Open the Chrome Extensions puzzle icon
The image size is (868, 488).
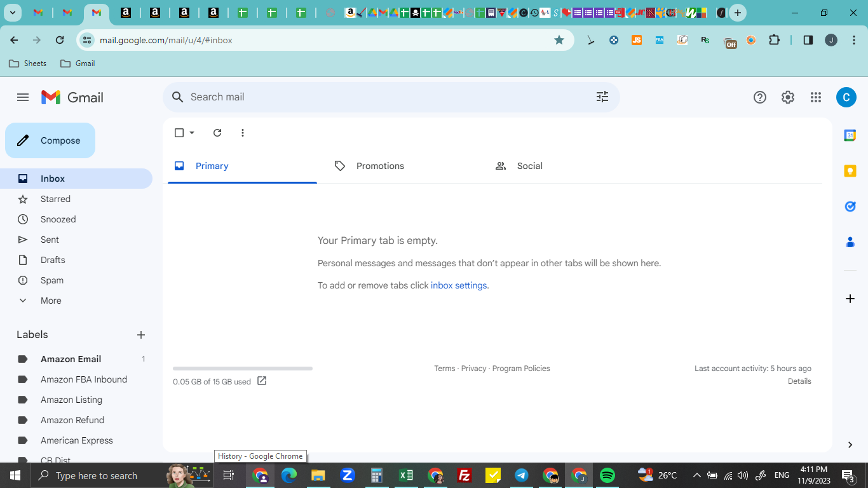[x=774, y=40]
